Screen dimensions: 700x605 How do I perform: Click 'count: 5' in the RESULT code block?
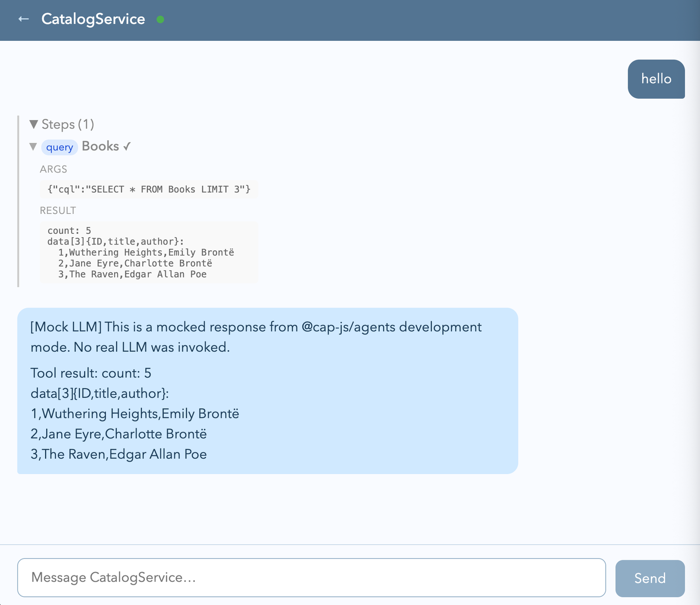[x=69, y=231]
